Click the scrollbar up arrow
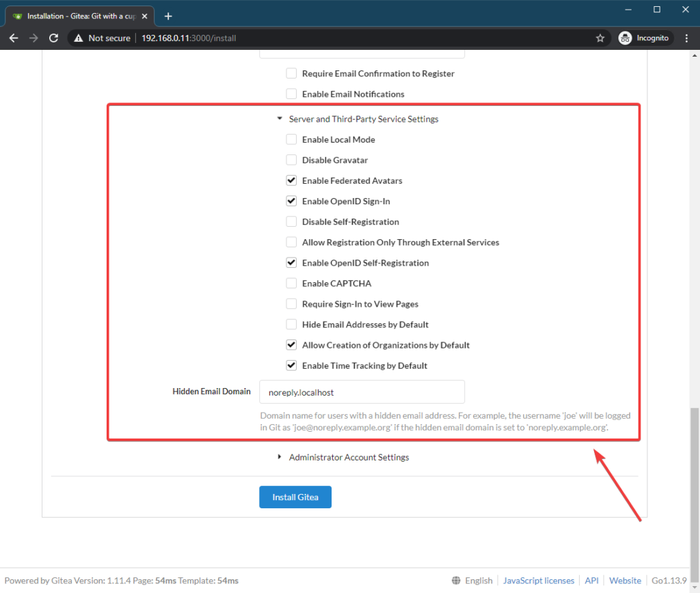The width and height of the screenshot is (700, 593). point(695,55)
